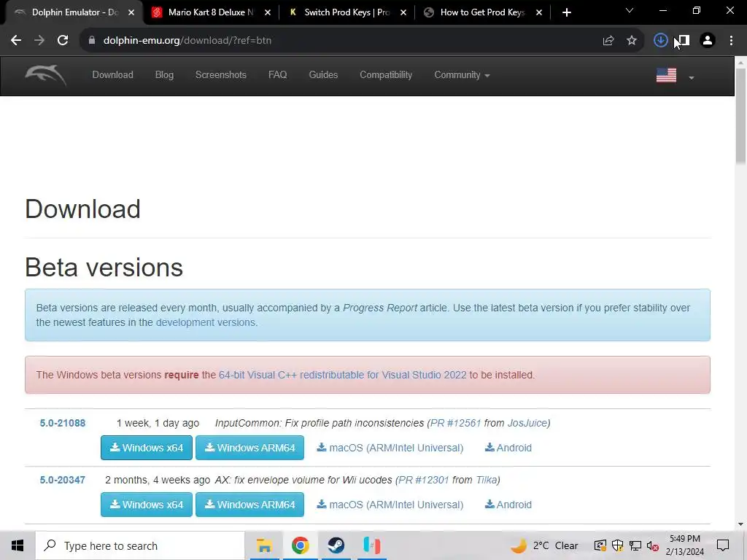
Task: Open the browser side panel icon
Action: (x=684, y=41)
